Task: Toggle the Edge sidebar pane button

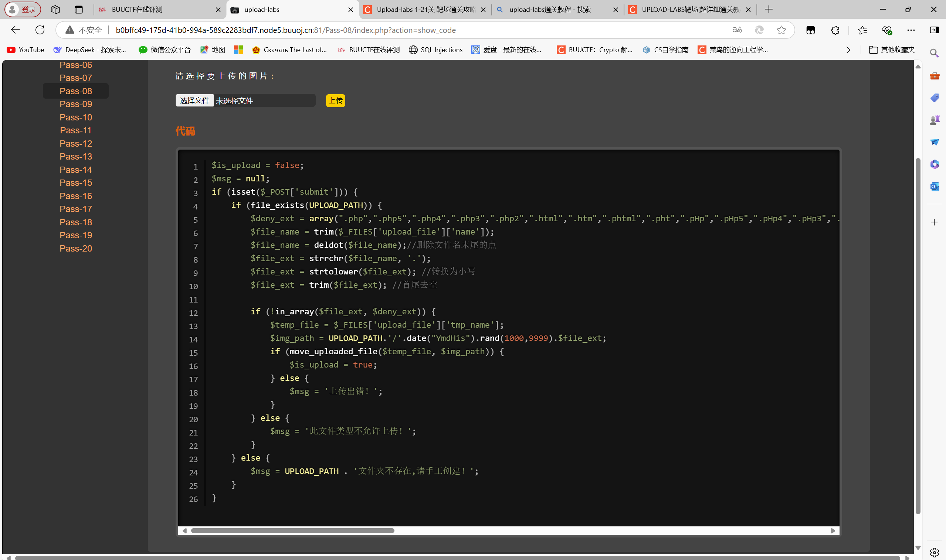Action: coord(934,30)
